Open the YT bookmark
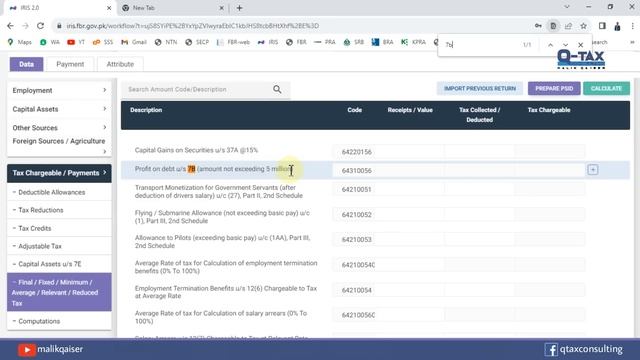Image resolution: width=640 pixels, height=360 pixels. click(76, 42)
